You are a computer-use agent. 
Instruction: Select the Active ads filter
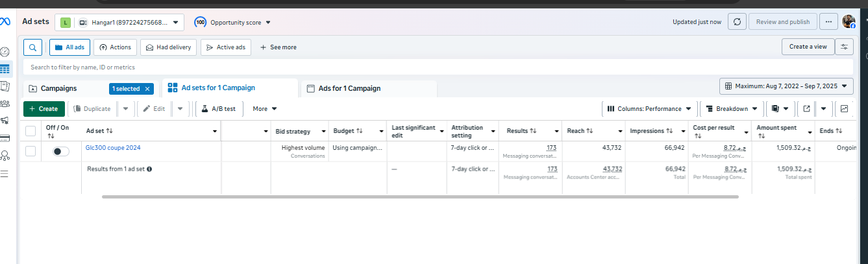tap(226, 47)
